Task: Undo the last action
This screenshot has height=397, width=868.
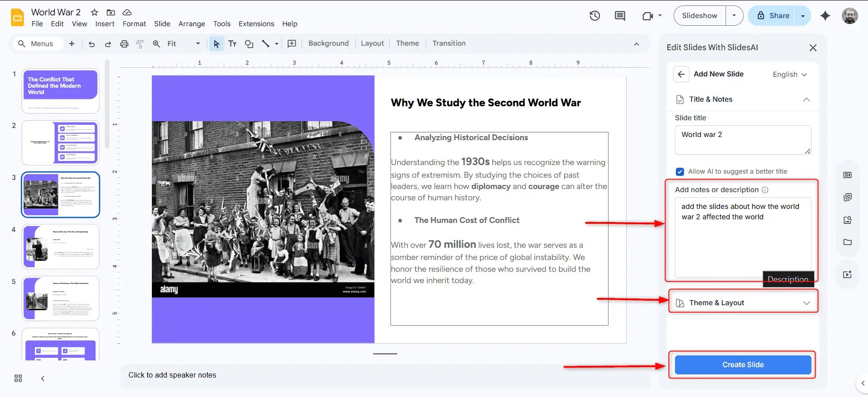Action: coord(92,44)
